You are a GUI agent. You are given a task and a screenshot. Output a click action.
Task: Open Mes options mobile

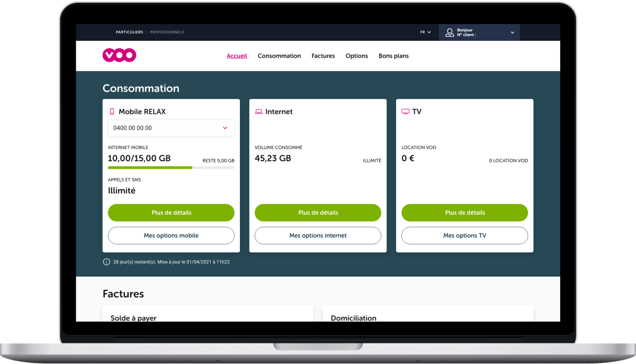[171, 235]
